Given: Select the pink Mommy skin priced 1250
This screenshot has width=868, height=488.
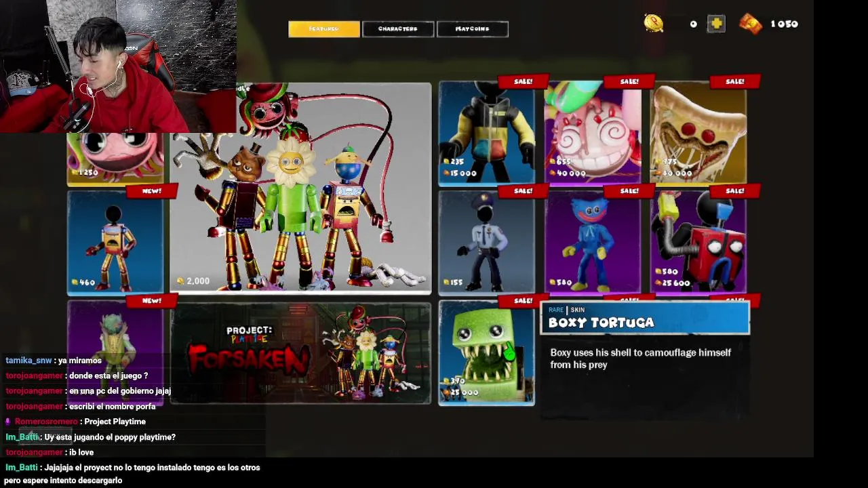Looking at the screenshot, I should tap(115, 159).
